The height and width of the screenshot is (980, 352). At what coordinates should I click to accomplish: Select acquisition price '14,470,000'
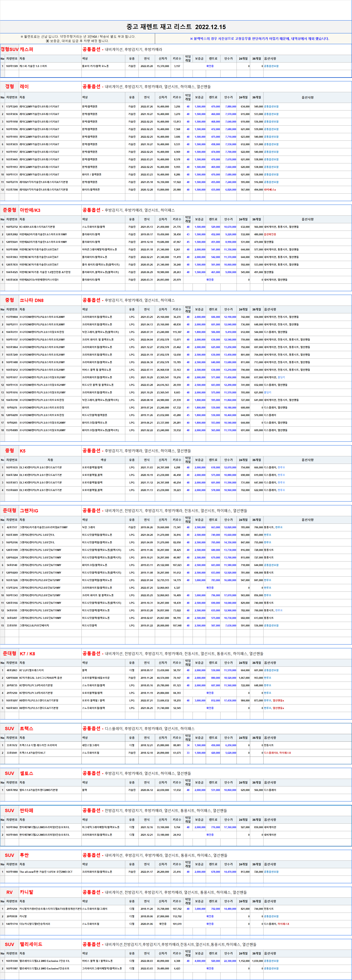pos(230,872)
